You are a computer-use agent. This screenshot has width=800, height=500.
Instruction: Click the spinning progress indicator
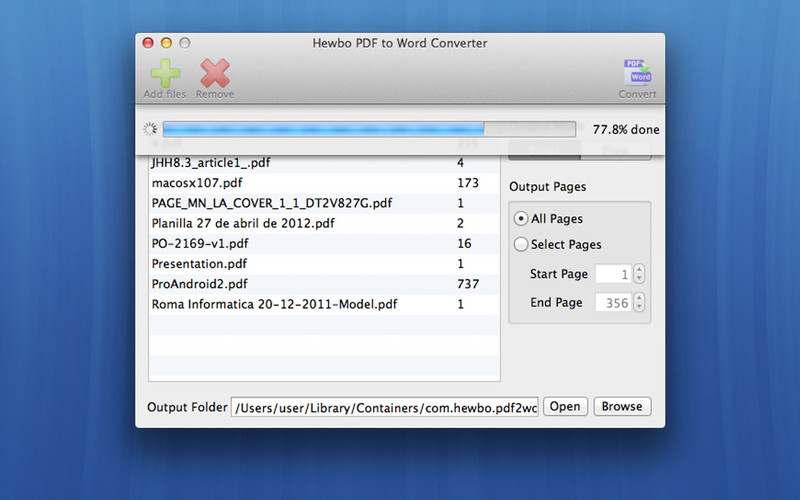[x=150, y=129]
